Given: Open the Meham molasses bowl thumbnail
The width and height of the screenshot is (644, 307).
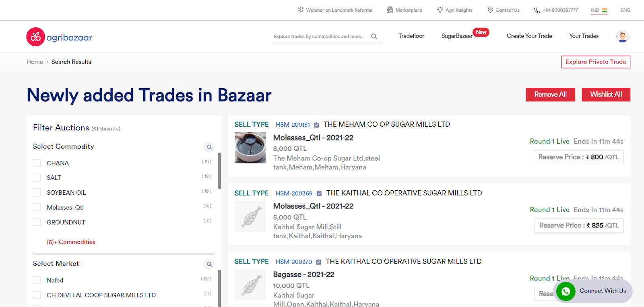Looking at the screenshot, I should pyautogui.click(x=250, y=148).
